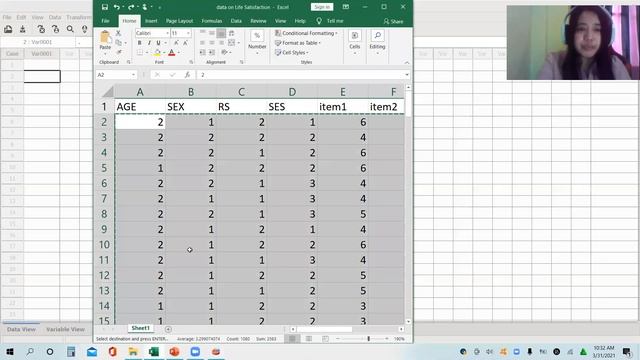The width and height of the screenshot is (640, 360).
Task: Switch to Page Layout view in status bar
Action: 309,339
